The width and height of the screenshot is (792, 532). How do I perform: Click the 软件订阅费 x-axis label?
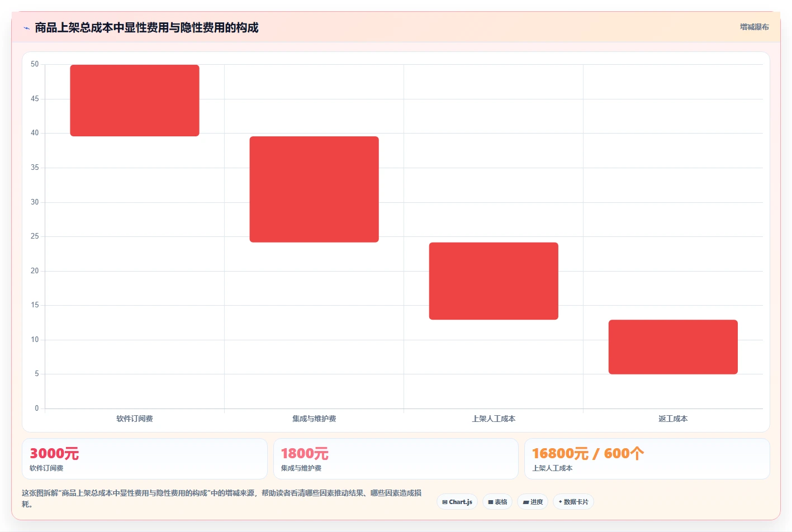coord(135,419)
